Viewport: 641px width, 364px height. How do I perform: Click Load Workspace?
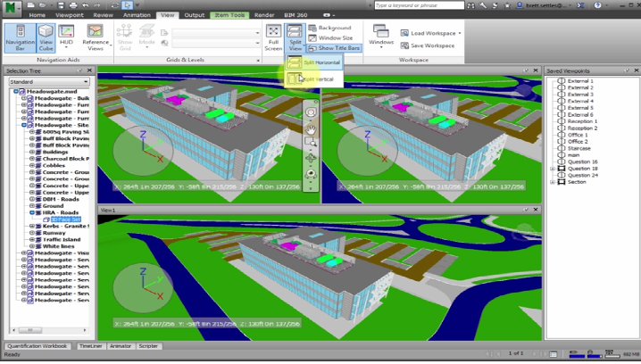pyautogui.click(x=430, y=33)
